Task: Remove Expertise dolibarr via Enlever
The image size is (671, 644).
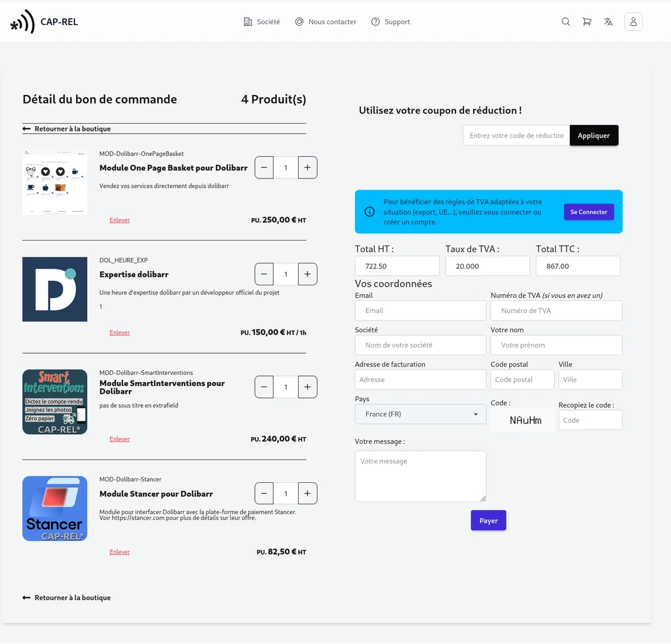Action: coord(120,332)
